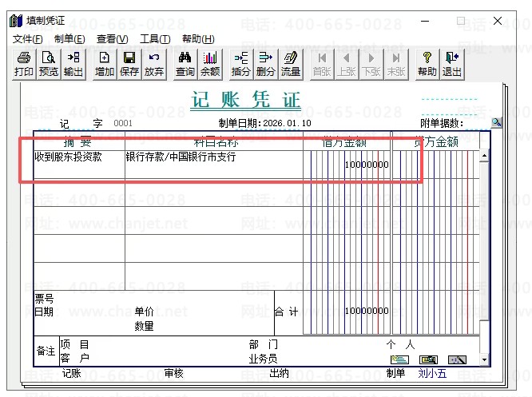
Task: Close the 填制凭证 window
Action: point(498,21)
